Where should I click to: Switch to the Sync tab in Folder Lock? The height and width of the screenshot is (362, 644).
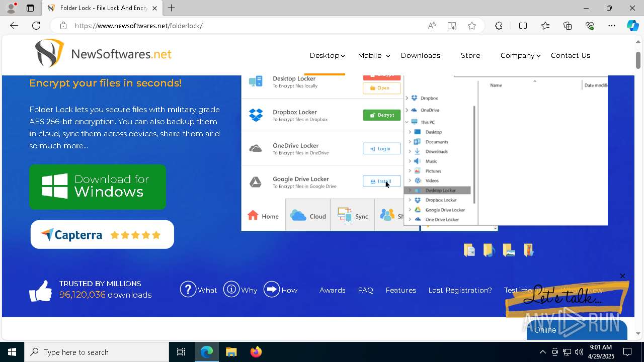point(352,216)
